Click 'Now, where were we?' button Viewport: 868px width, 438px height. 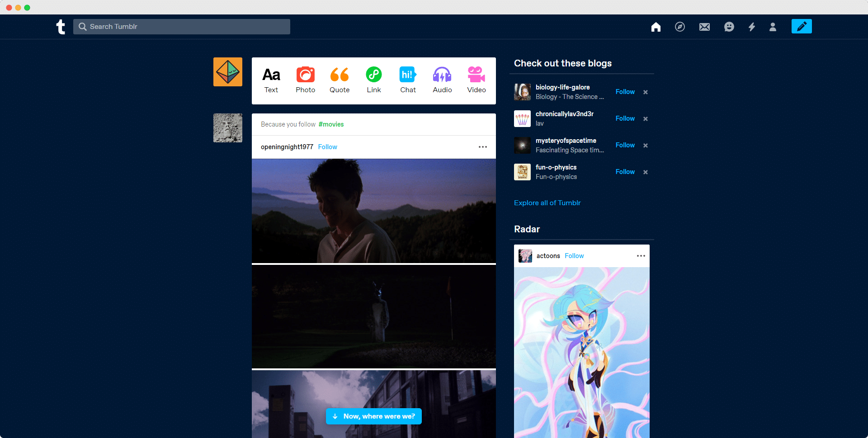[374, 416]
